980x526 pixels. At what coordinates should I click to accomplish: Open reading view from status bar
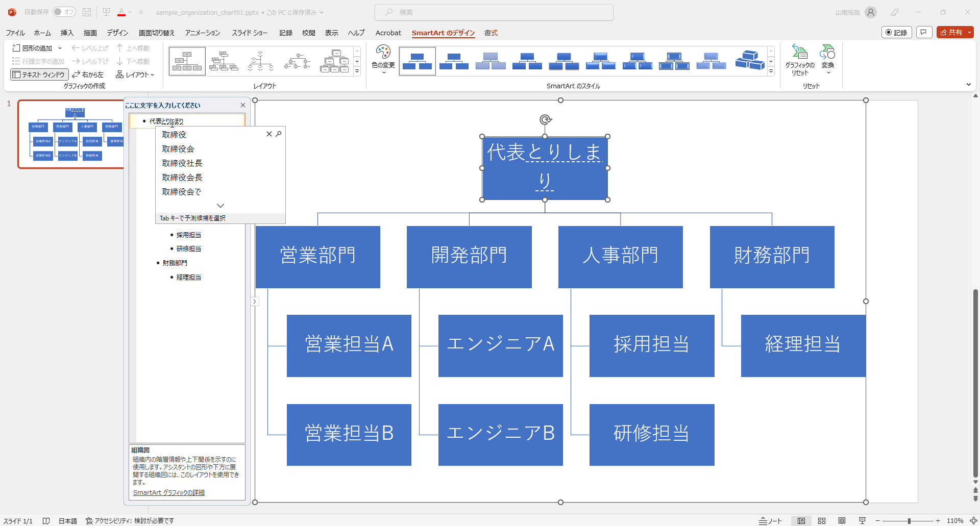(x=842, y=521)
